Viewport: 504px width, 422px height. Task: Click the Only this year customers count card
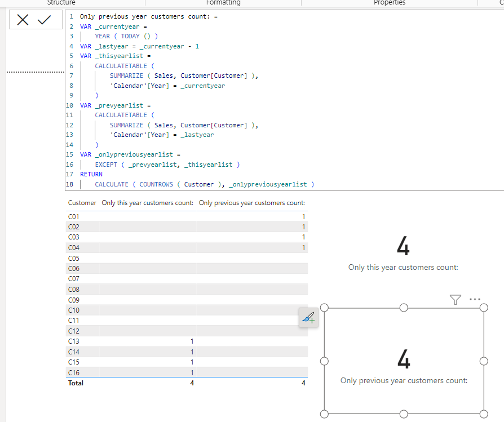tap(403, 254)
